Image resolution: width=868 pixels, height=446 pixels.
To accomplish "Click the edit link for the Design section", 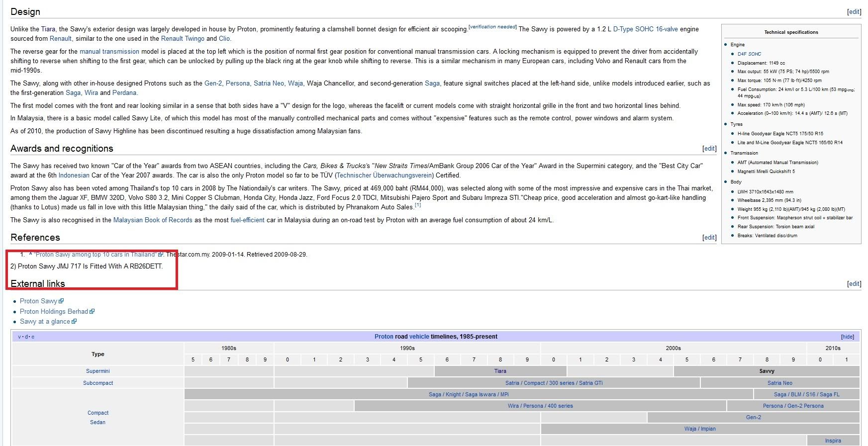I will 854,12.
